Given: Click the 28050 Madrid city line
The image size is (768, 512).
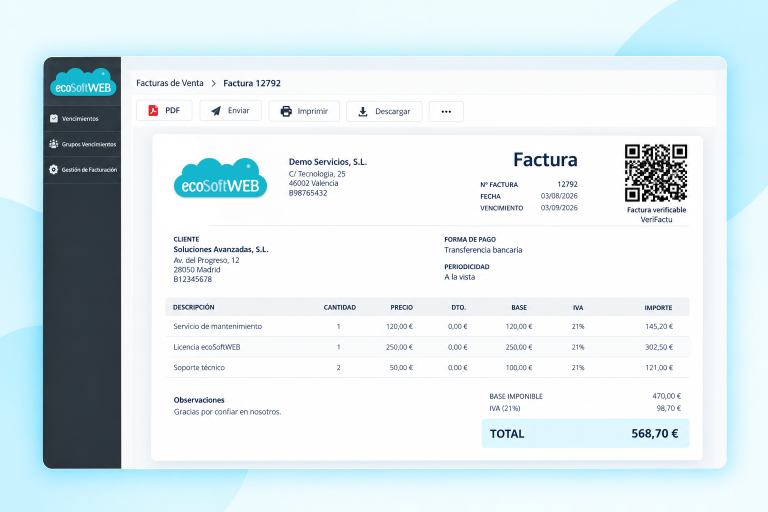Looking at the screenshot, I should pyautogui.click(x=197, y=269).
